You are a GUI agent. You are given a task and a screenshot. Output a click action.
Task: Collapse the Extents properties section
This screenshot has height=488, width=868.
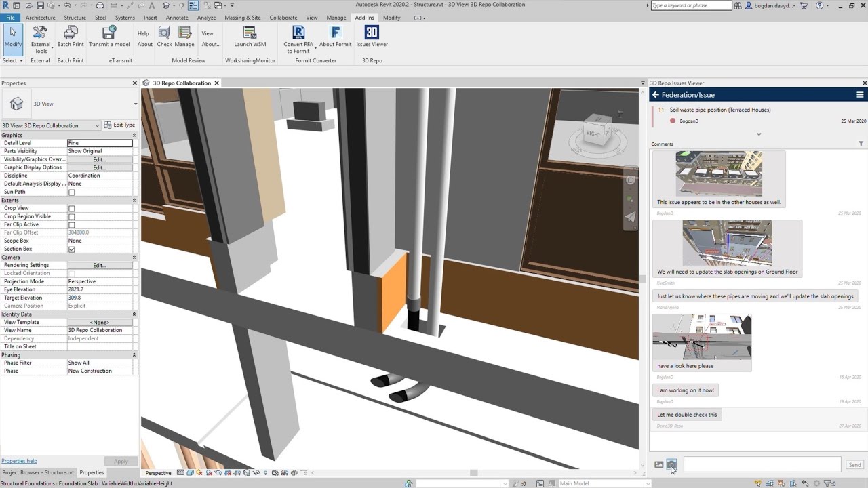(134, 200)
